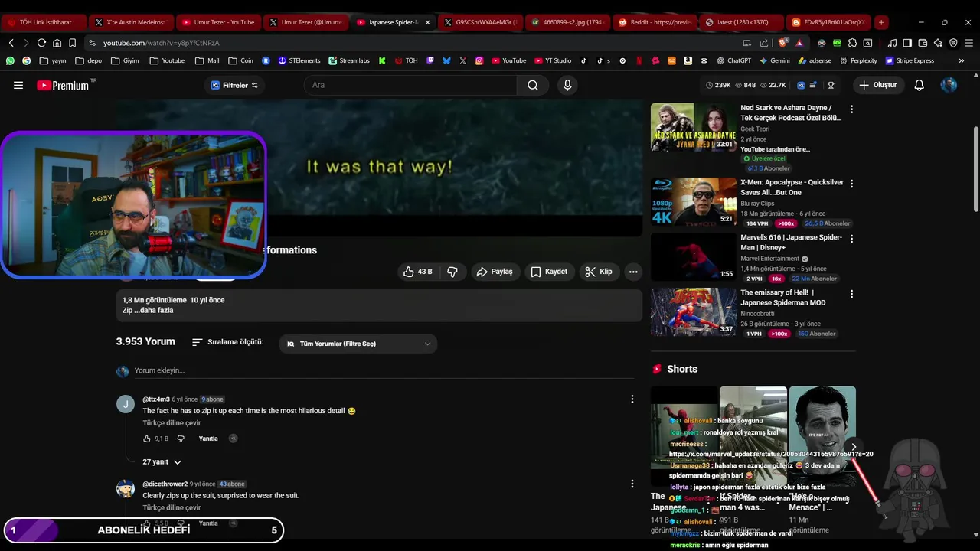This screenshot has width=980, height=551.
Task: Dislike the video
Action: 452,272
